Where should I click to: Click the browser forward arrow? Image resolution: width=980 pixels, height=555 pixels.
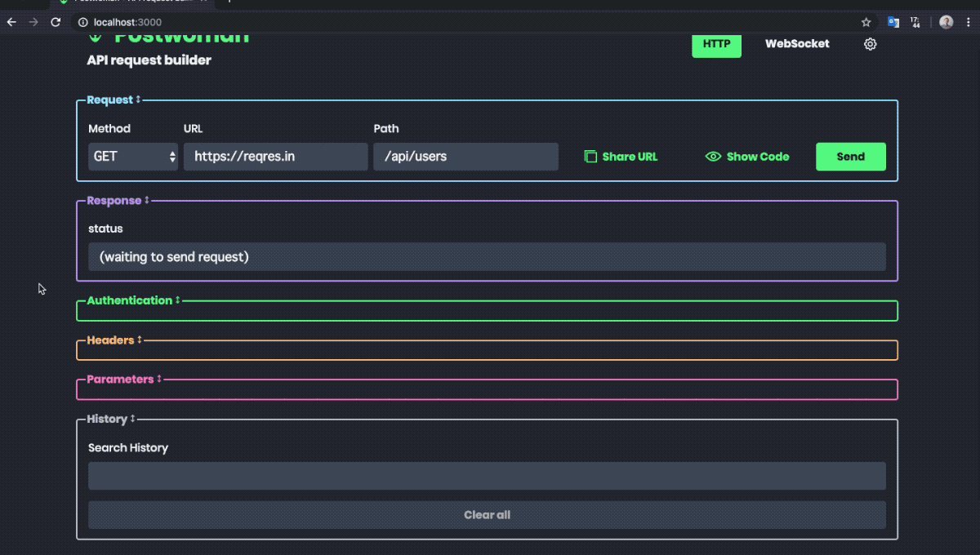(x=33, y=22)
